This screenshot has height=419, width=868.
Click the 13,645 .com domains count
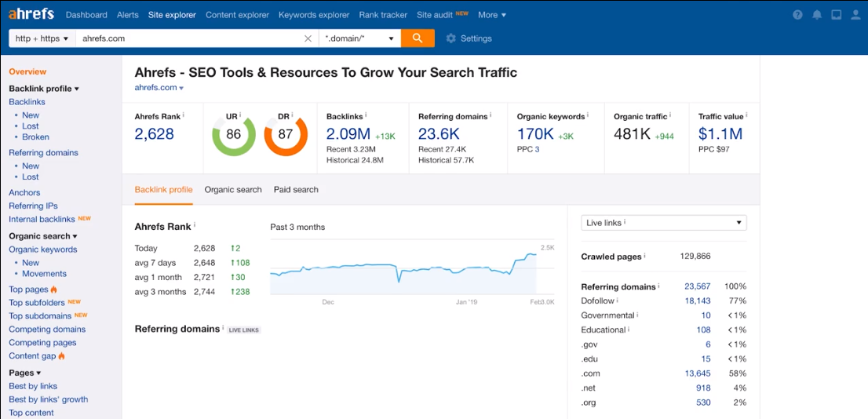698,373
